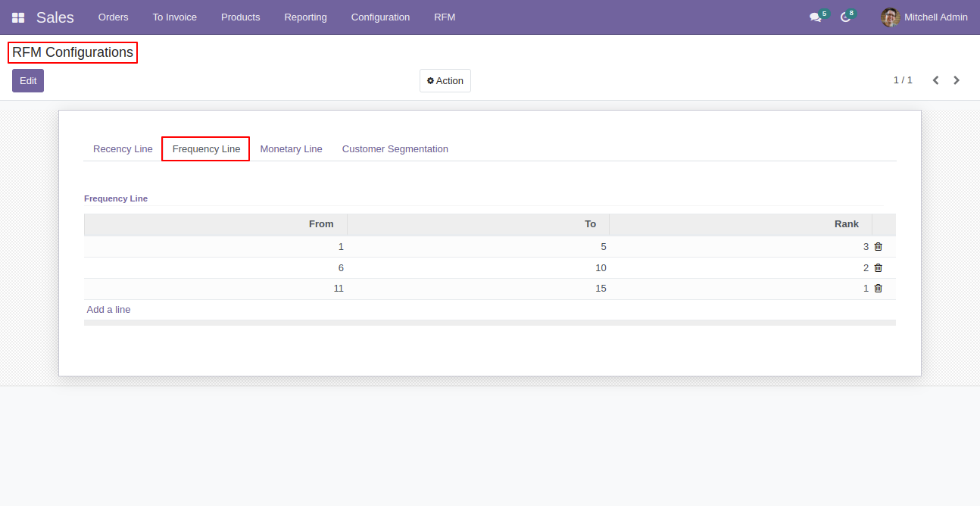Open the To Invoice menu
The width and height of the screenshot is (980, 506).
(x=175, y=17)
